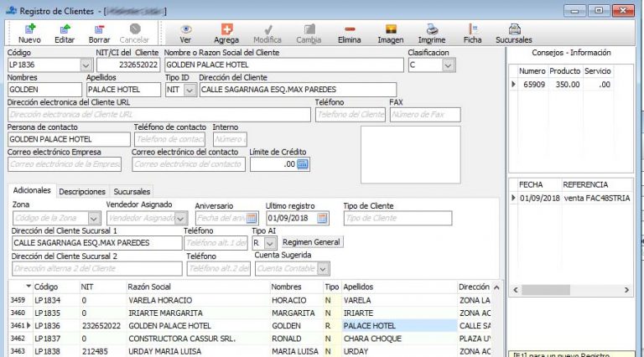Click the Apellidos column header in grid
This screenshot has height=357, width=644.
pyautogui.click(x=400, y=287)
